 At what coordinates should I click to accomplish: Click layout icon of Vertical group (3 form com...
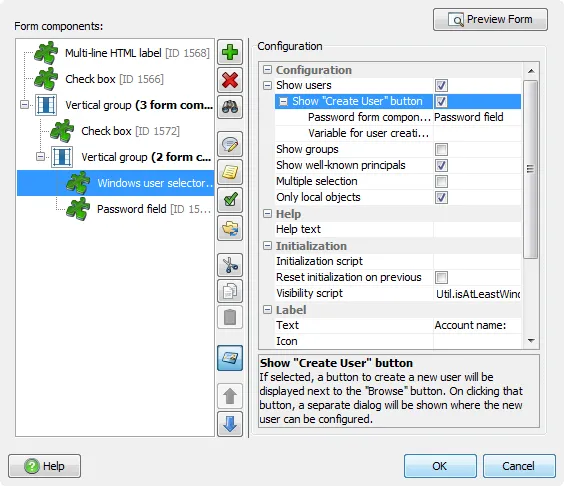(x=46, y=105)
